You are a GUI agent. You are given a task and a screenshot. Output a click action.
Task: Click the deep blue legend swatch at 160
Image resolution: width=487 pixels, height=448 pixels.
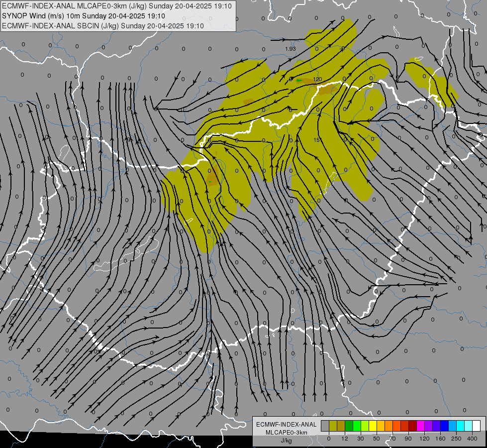coord(444,426)
